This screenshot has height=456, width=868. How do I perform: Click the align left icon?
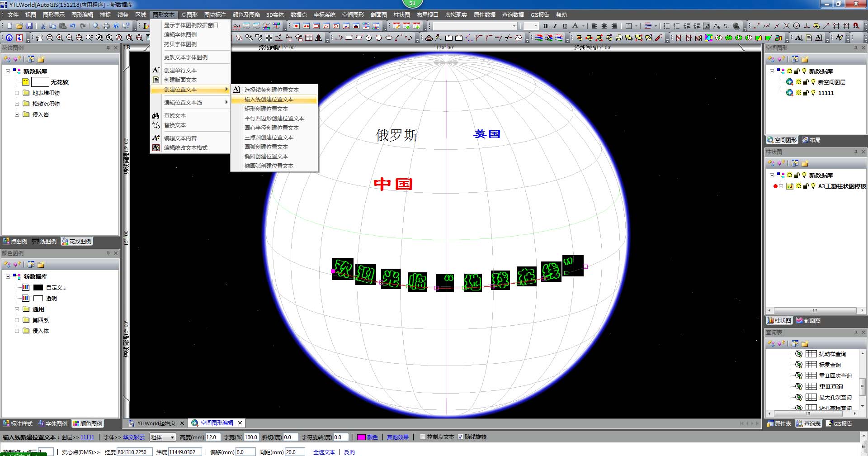(594, 26)
